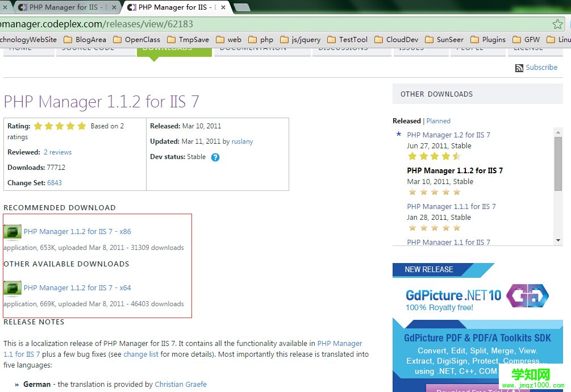571x392 pixels.
Task: Open PHP Manager 1.1.1 for IIS 7 release
Action: pos(451,207)
